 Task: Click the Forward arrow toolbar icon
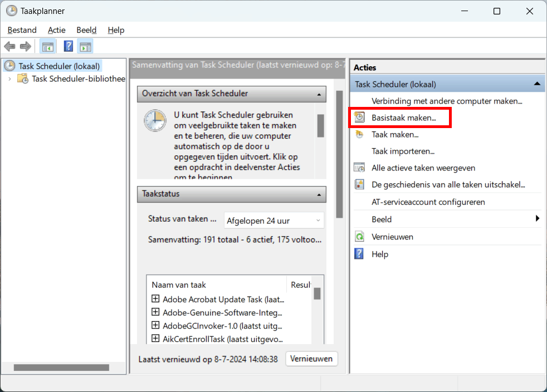pos(25,46)
